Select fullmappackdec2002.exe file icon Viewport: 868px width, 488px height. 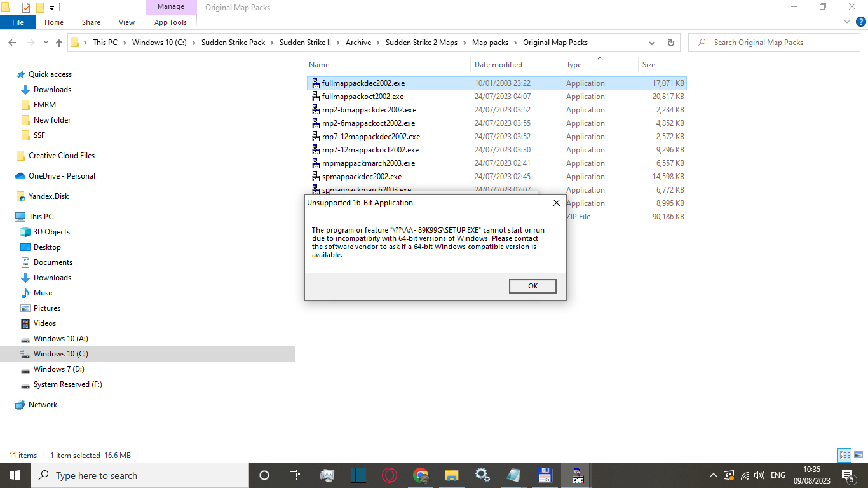pos(316,83)
